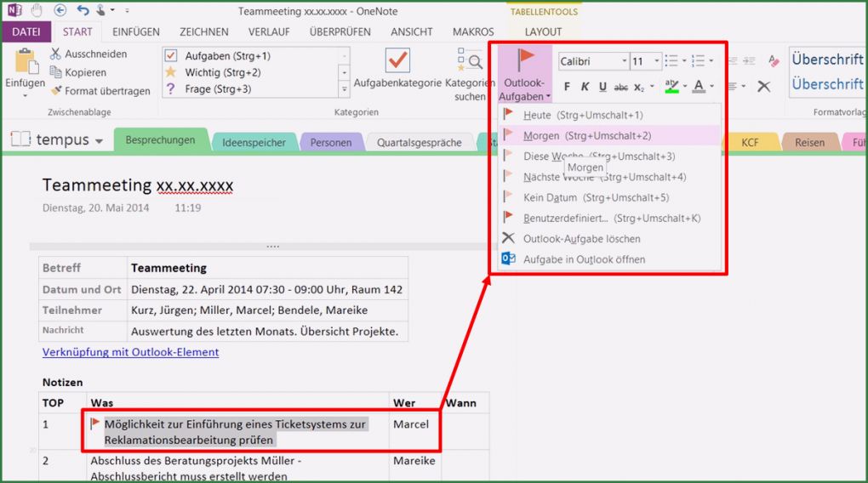Viewport: 868px width, 483px height.
Task: Expand numbered list style arrow
Action: pos(711,61)
